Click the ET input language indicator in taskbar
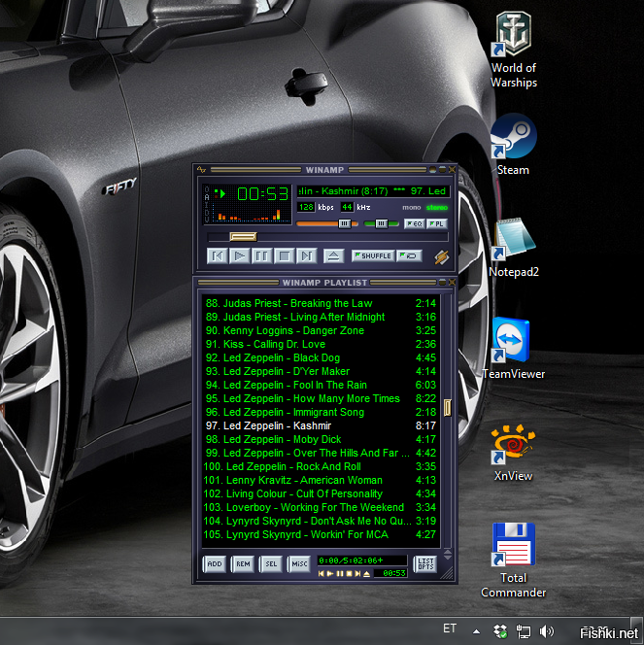The height and width of the screenshot is (645, 644). pos(450,628)
